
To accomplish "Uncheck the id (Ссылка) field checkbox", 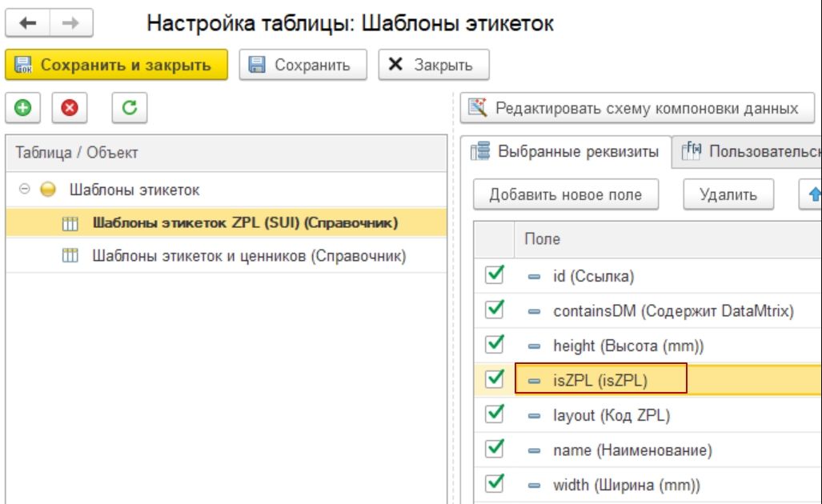I will pos(495,276).
